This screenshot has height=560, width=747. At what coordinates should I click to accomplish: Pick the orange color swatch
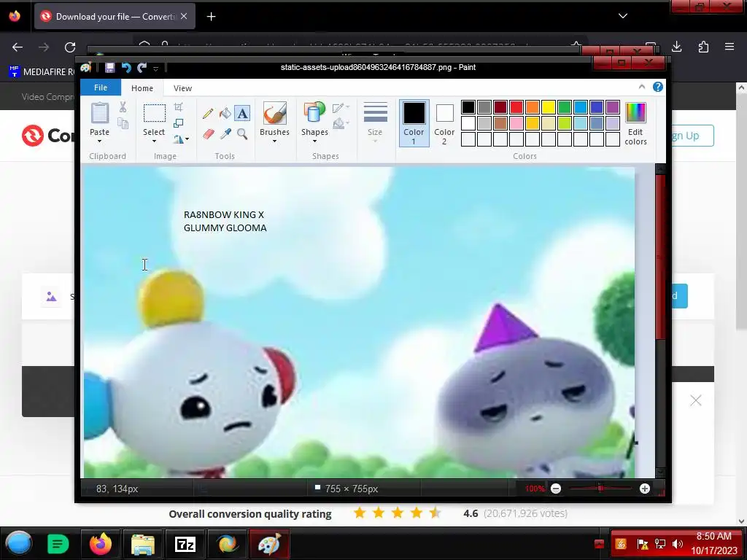533,107
